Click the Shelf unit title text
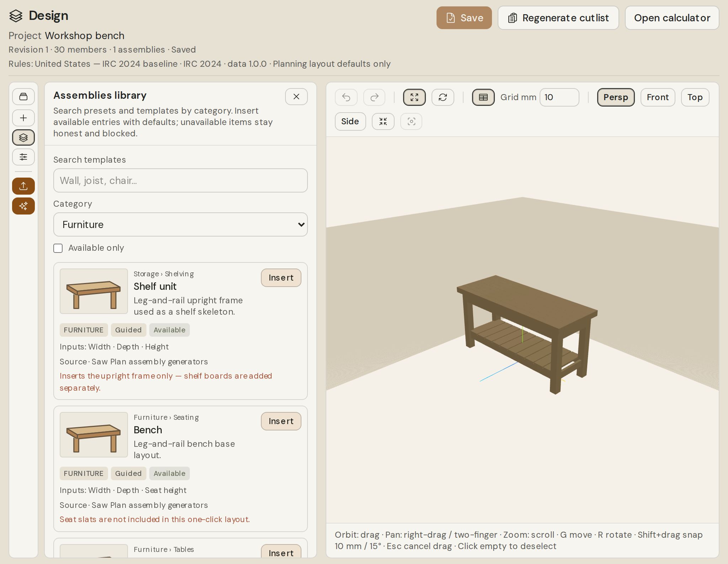Image resolution: width=728 pixels, height=564 pixels. pyautogui.click(x=155, y=287)
